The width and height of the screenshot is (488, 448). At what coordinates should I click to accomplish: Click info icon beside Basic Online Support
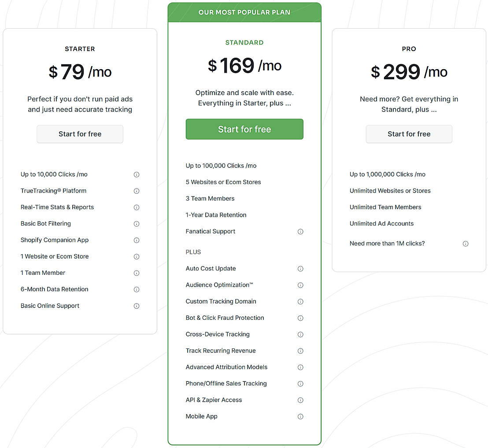coord(137,306)
